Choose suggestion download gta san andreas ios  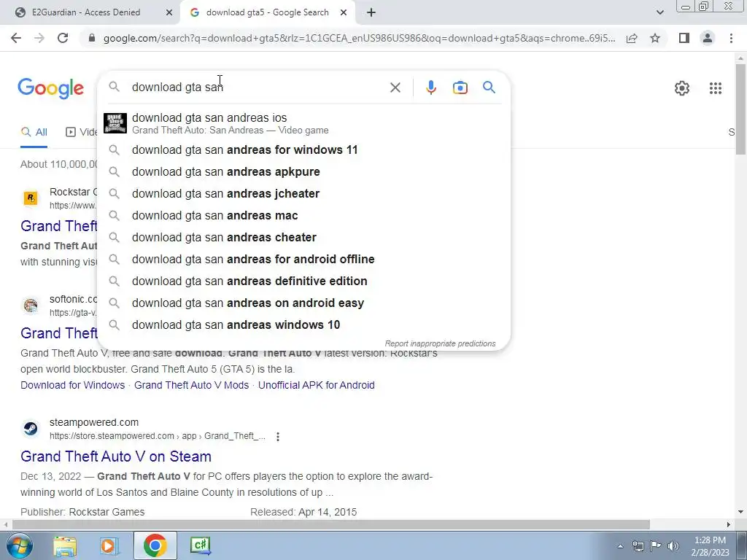tap(303, 123)
